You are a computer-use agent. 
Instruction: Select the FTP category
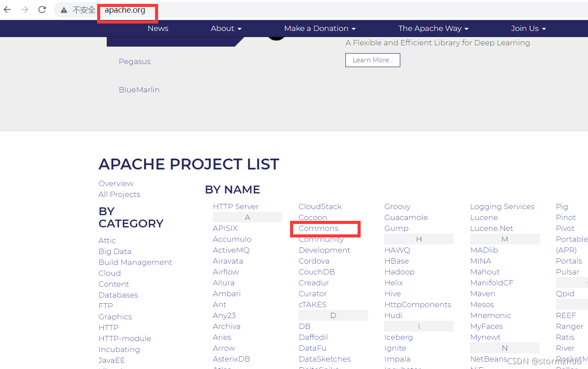coord(106,306)
